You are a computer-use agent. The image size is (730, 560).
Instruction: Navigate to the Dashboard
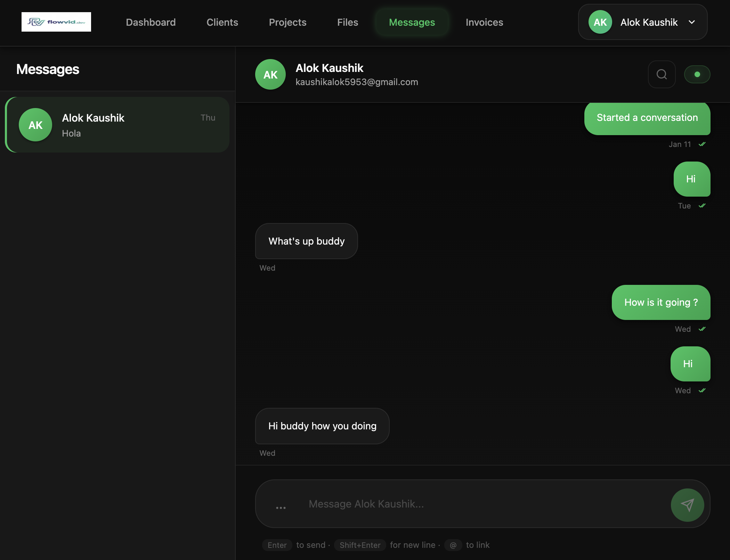[151, 22]
